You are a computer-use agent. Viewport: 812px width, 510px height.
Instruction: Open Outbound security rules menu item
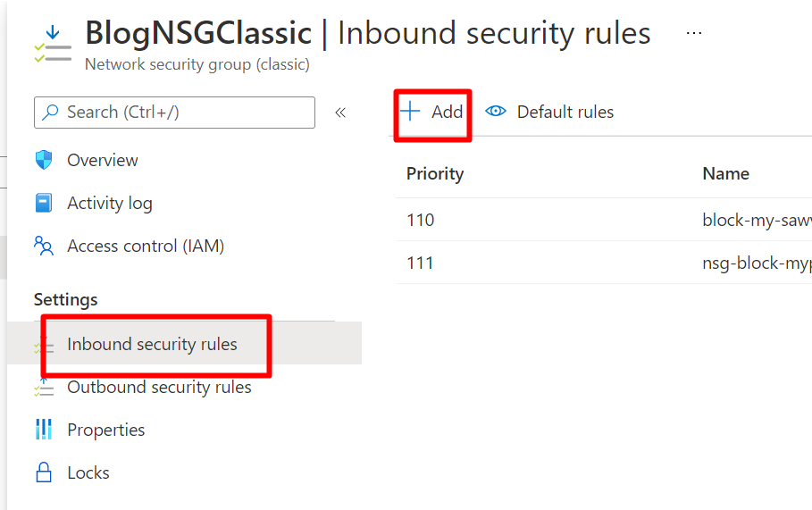tap(159, 388)
